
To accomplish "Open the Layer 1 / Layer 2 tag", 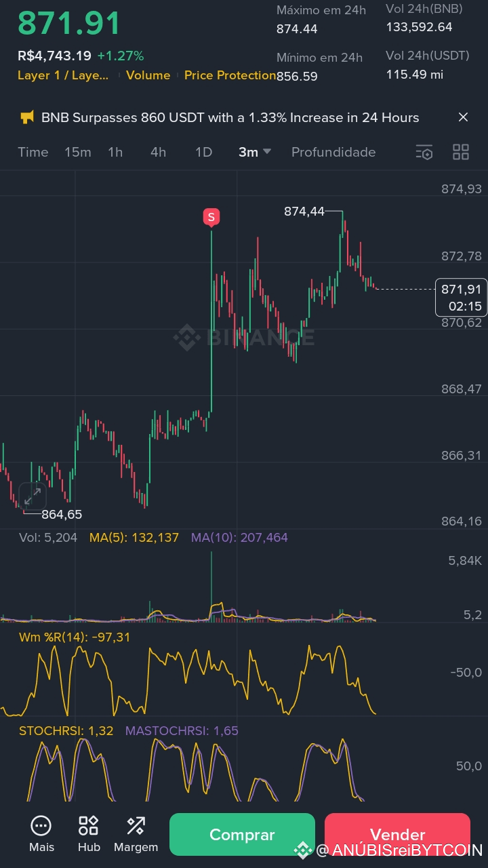I will [63, 75].
